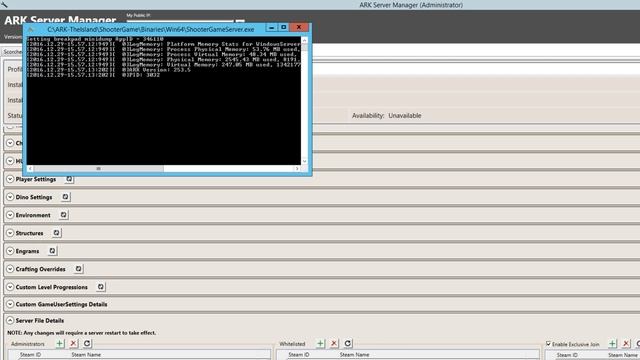Collapse the Server File Details section
Viewport: 640px width, 360px height.
click(10, 320)
